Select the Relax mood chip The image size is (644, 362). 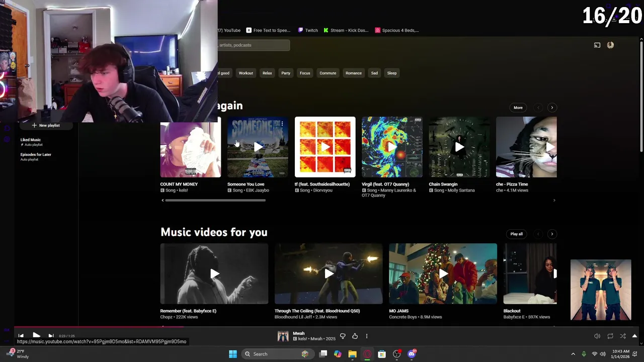pyautogui.click(x=267, y=73)
